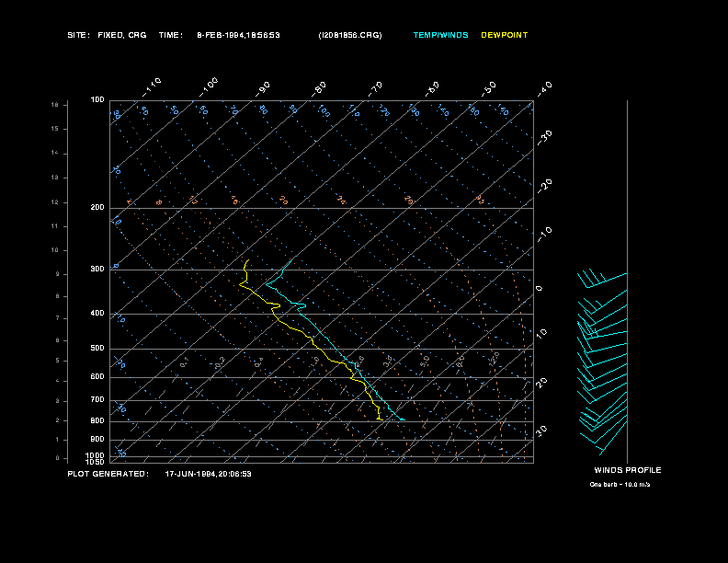This screenshot has height=563, width=728.
Task: Click the file name (I2081856.CRG)
Action: click(350, 35)
